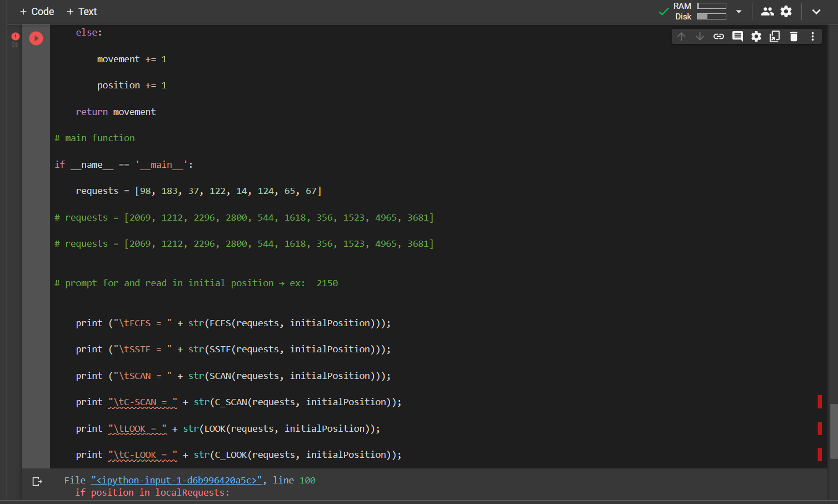Mirror the cell in a new tab
This screenshot has height=504, width=838.
pyautogui.click(x=775, y=36)
